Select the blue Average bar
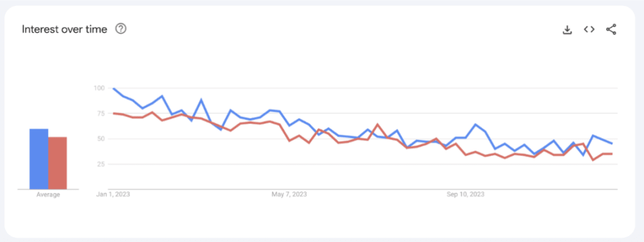This screenshot has height=242, width=644. pyautogui.click(x=39, y=159)
